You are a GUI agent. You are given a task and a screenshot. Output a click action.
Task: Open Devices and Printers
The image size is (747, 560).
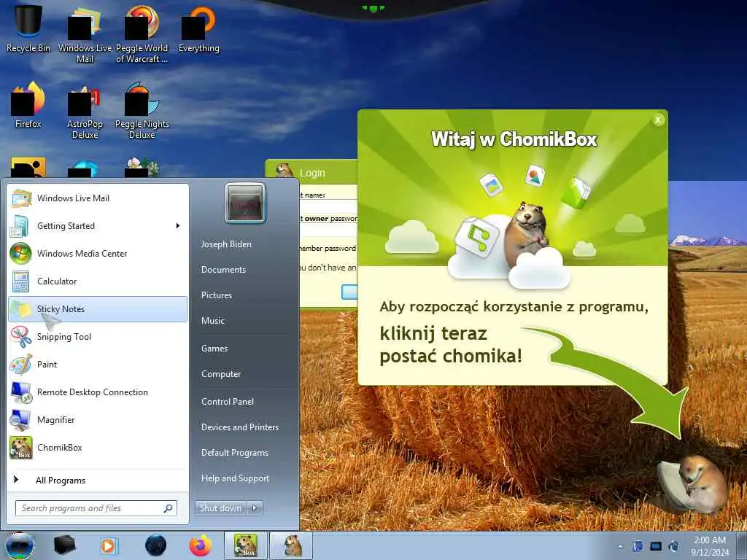pos(240,427)
